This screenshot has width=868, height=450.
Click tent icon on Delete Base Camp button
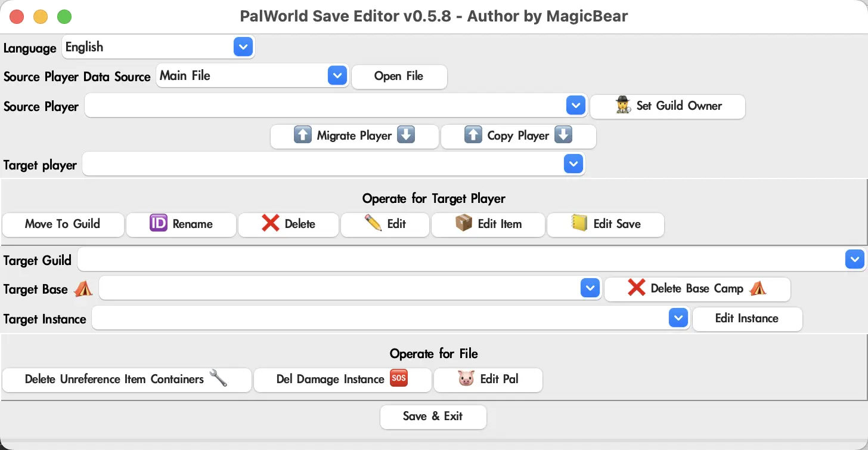pos(758,288)
